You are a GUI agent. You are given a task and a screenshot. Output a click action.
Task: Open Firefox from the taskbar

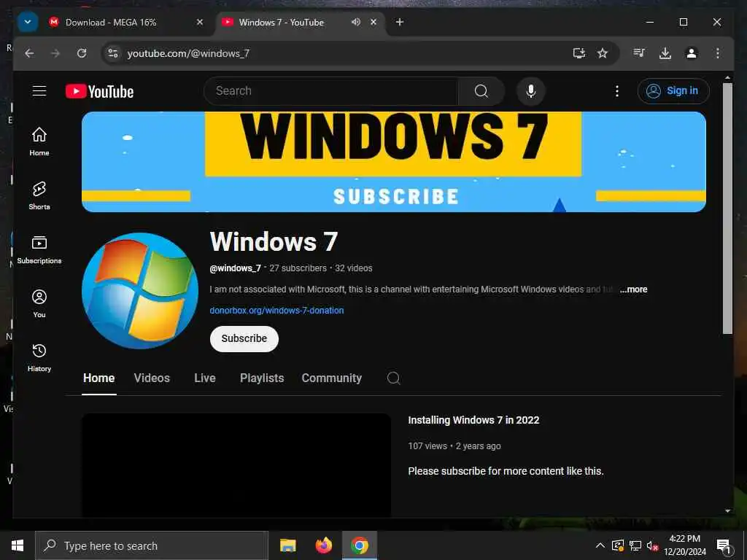[x=323, y=545]
